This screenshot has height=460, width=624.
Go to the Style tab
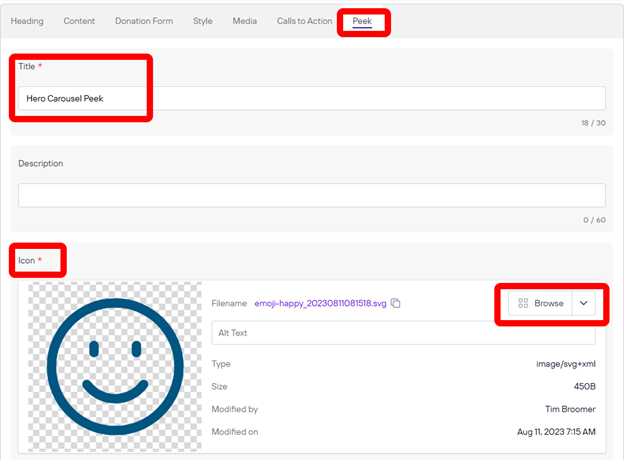click(x=203, y=21)
